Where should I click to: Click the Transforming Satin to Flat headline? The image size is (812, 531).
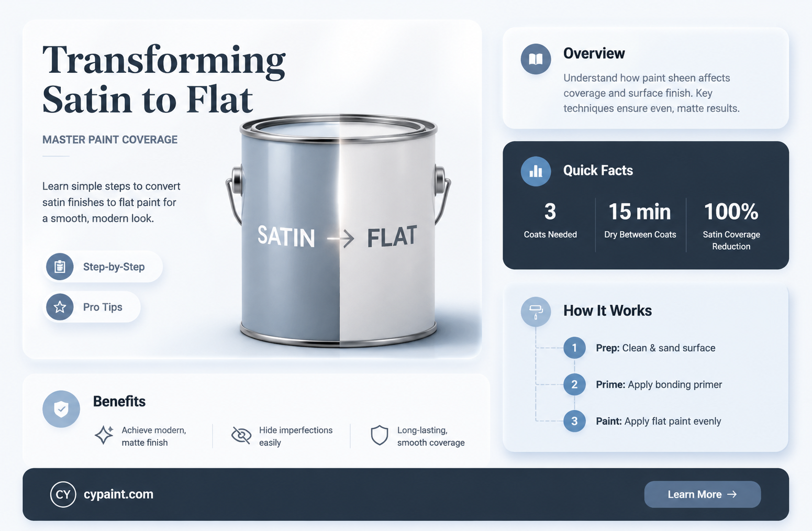(164, 79)
